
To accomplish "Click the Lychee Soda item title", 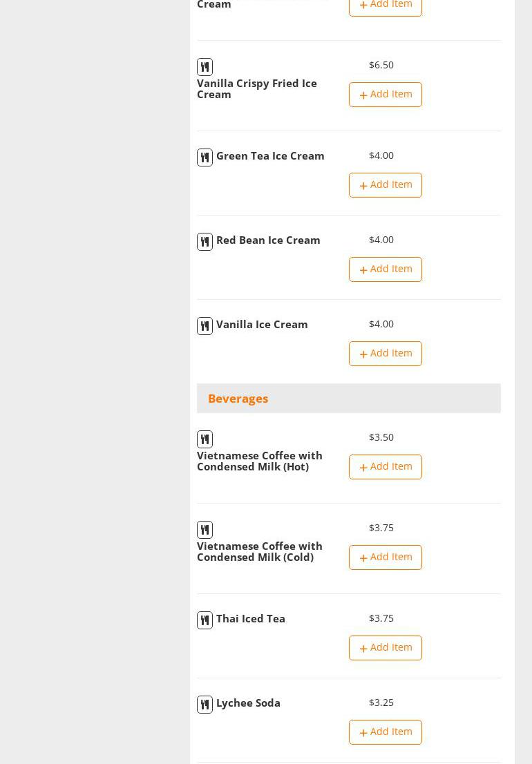I will 248,703.
